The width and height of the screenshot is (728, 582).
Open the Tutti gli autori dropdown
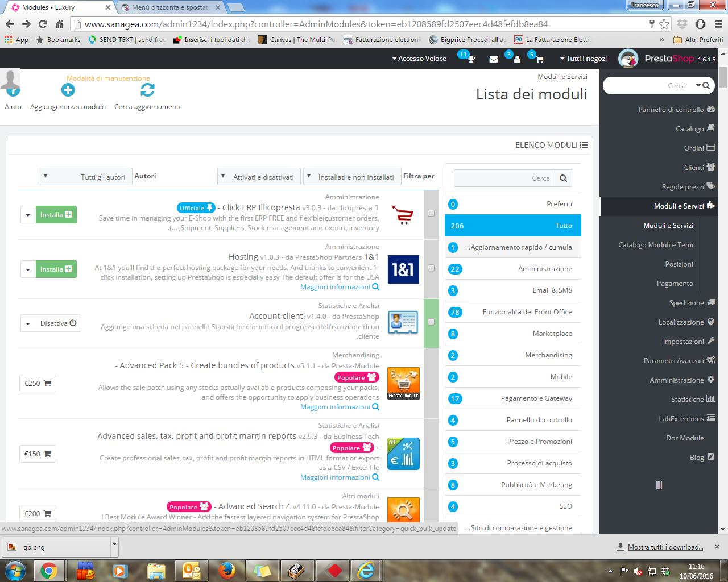coord(86,177)
